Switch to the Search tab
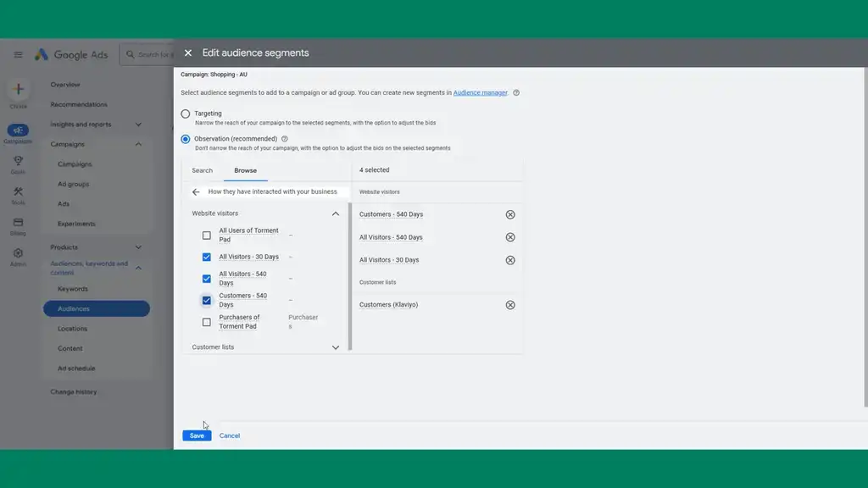The height and width of the screenshot is (488, 868). [202, 170]
